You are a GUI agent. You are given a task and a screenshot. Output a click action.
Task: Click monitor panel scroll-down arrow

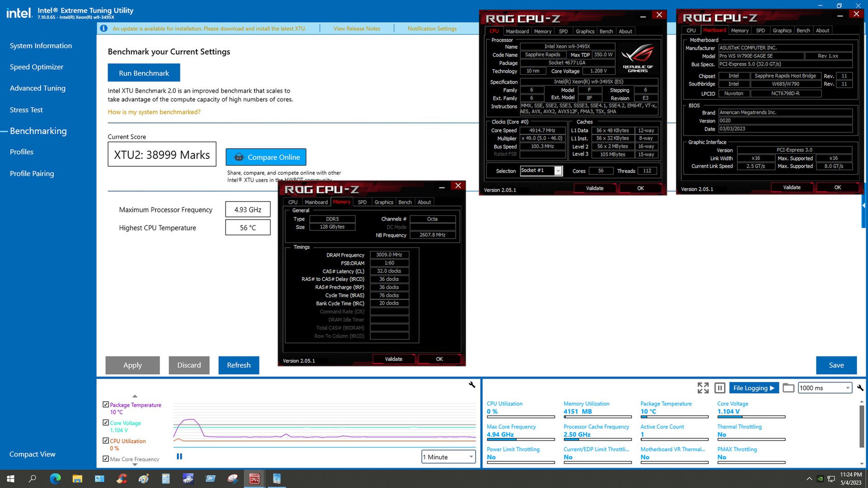click(x=862, y=464)
